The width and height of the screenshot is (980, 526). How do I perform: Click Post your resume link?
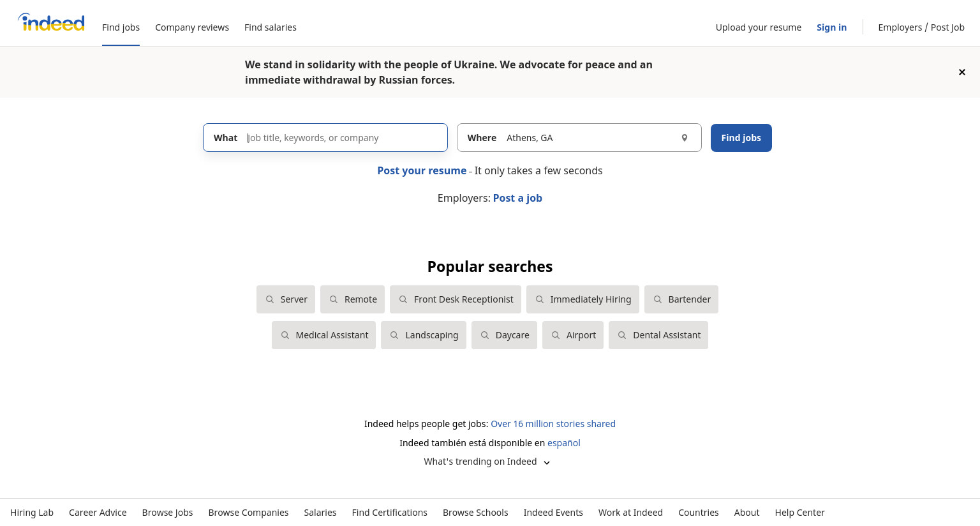pyautogui.click(x=422, y=171)
